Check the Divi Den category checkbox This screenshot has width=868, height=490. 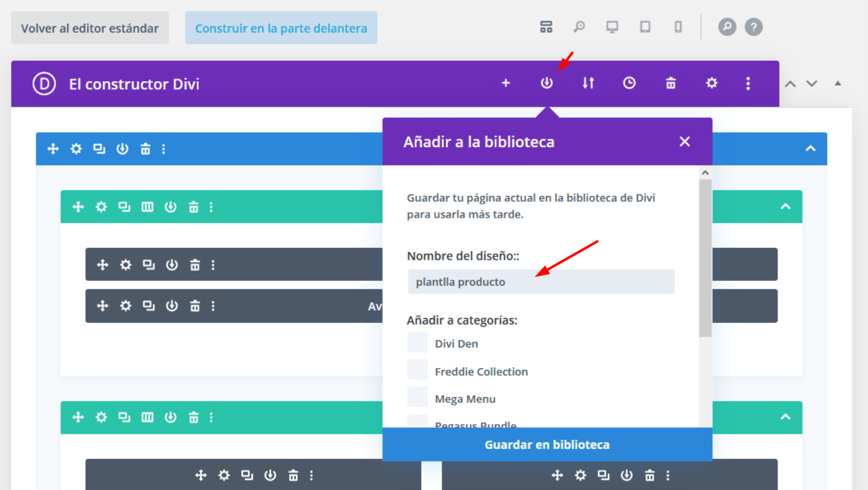pos(417,342)
